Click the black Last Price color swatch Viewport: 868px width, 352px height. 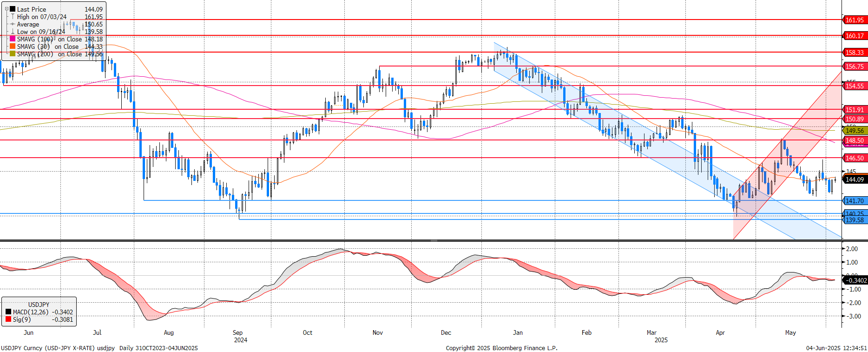13,9
